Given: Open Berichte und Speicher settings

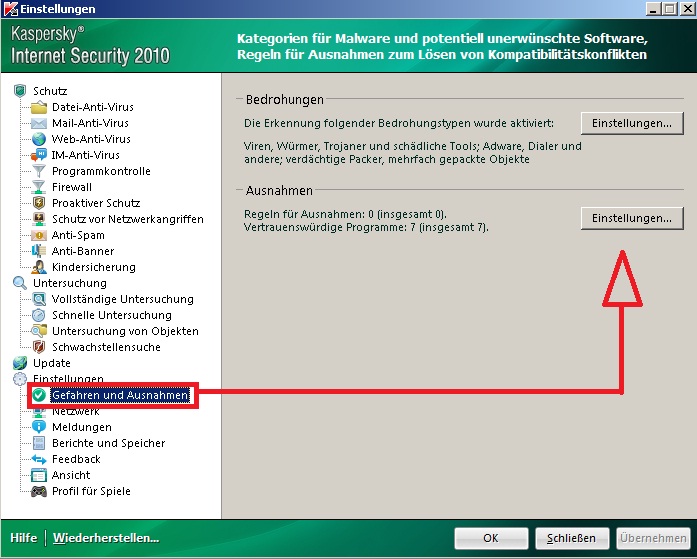Looking at the screenshot, I should pos(108,443).
